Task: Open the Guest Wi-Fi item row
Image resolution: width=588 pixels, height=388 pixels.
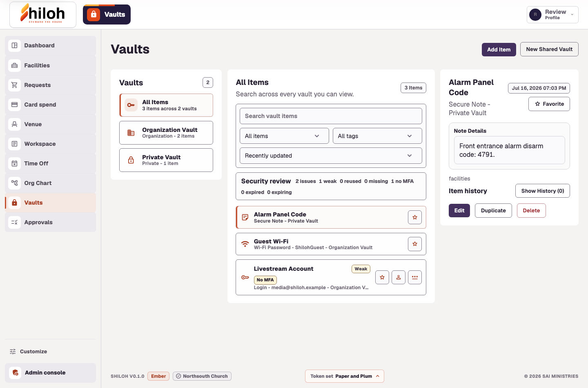Action: tap(331, 244)
